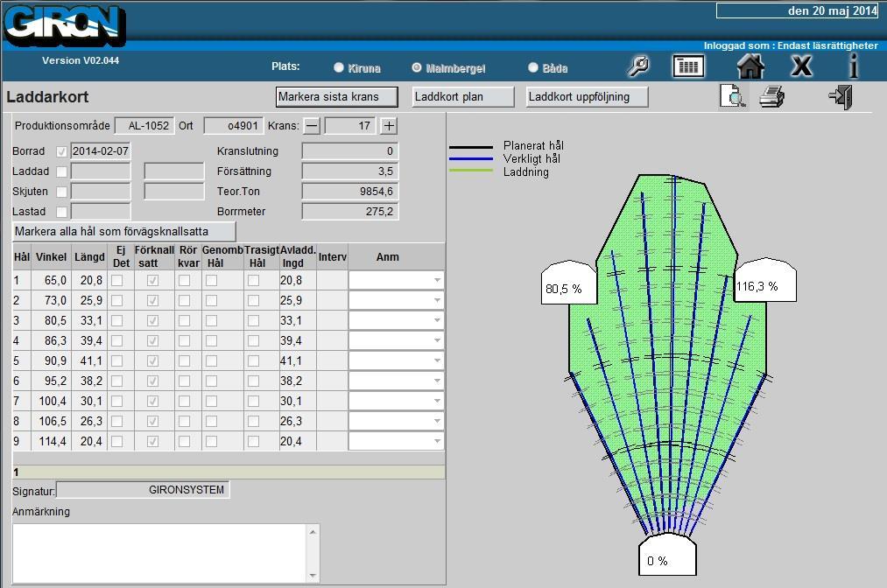Click the Interv column header
Image resolution: width=887 pixels, height=588 pixels.
click(332, 257)
